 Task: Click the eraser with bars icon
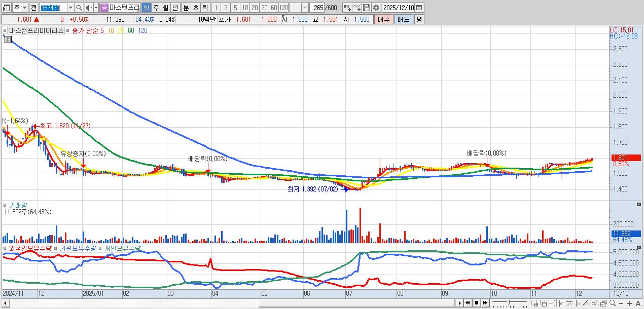(595, 303)
